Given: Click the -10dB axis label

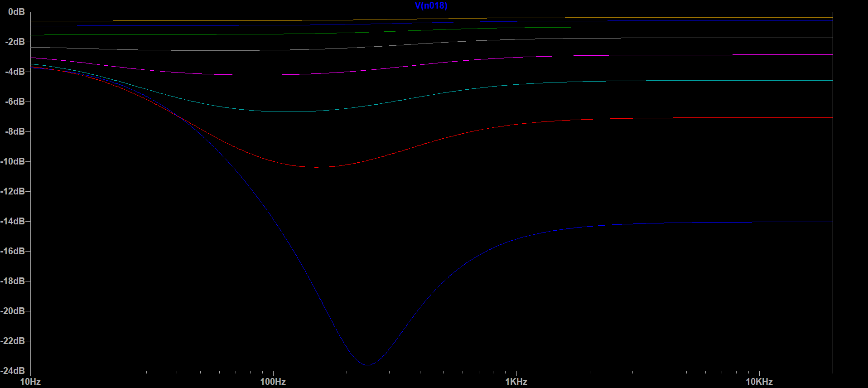Looking at the screenshot, I should pos(13,161).
